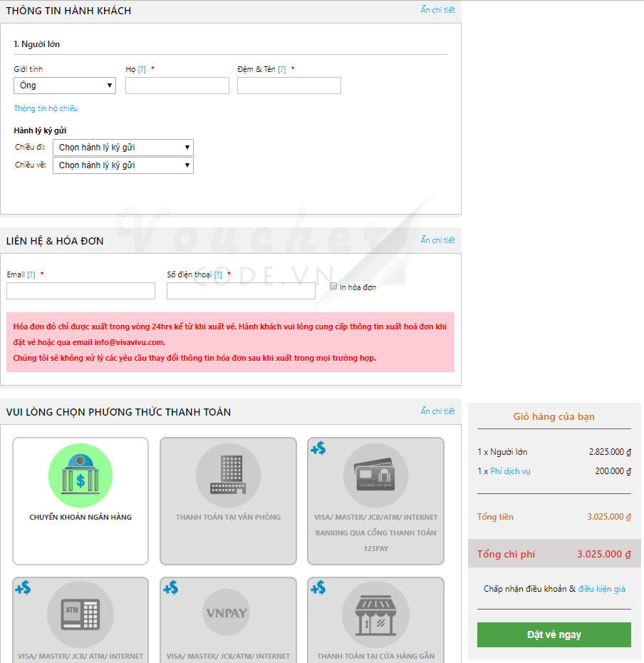The image size is (644, 663).
Task: Enable the In hóa đơn checkbox
Action: pos(333,286)
